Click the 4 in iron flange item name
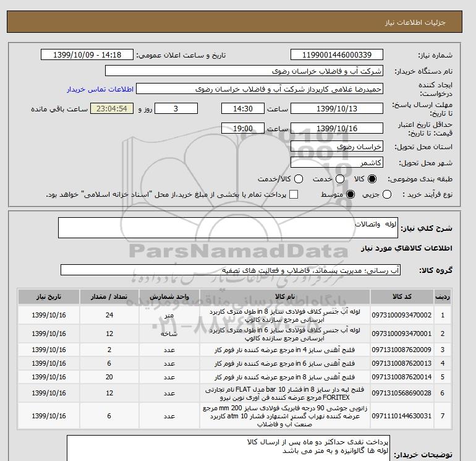 (285, 350)
